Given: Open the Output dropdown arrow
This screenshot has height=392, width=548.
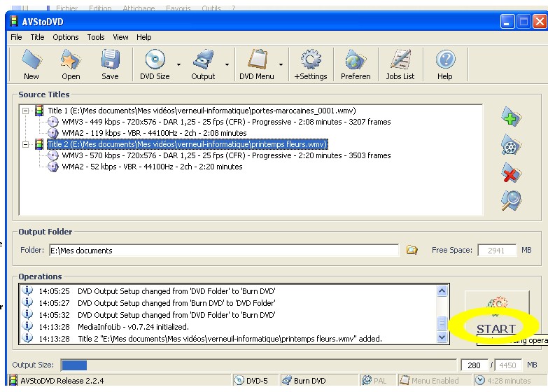Looking at the screenshot, I should coord(227,65).
